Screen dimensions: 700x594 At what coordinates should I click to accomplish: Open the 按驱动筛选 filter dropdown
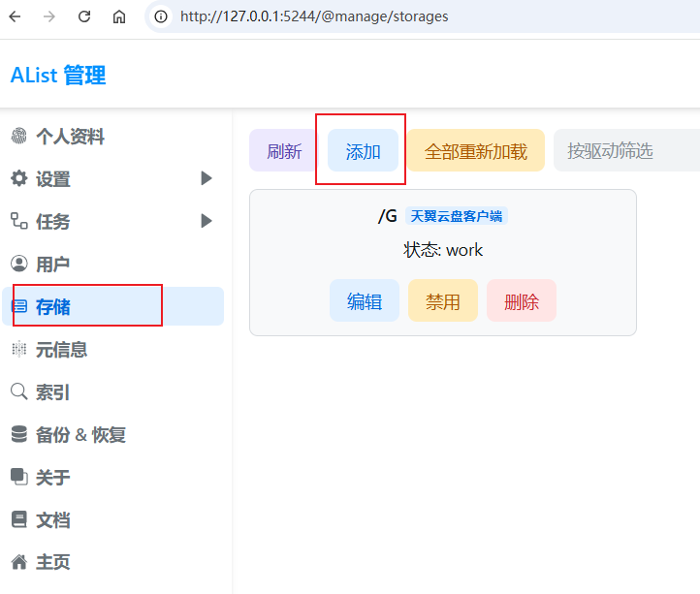tap(626, 150)
